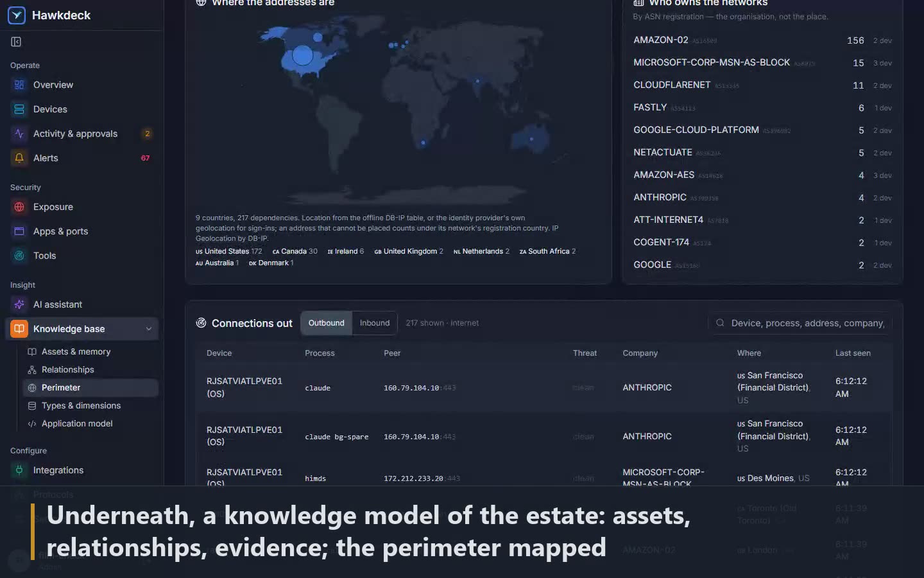This screenshot has height=578, width=924.
Task: Open the Exposure globe icon
Action: click(19, 207)
